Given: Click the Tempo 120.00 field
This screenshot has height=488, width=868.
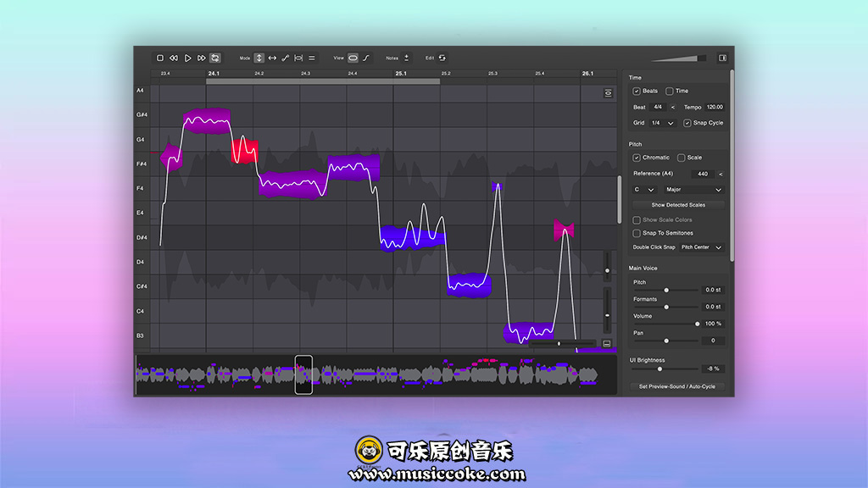Looking at the screenshot, I should pyautogui.click(x=715, y=108).
